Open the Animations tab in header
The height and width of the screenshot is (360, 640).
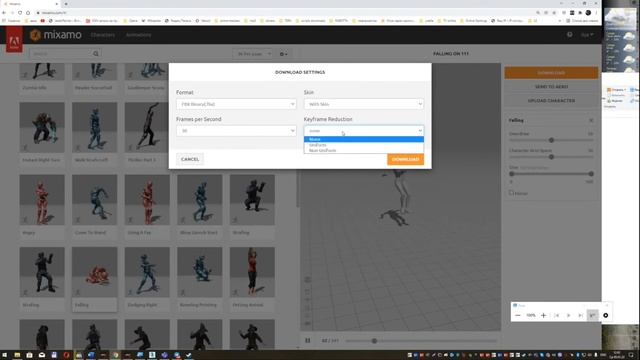coord(138,35)
